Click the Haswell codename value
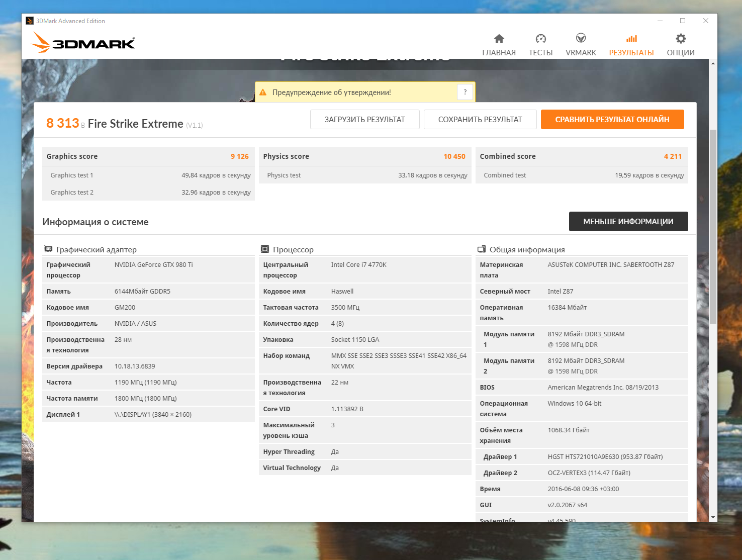The height and width of the screenshot is (560, 742). pyautogui.click(x=342, y=292)
